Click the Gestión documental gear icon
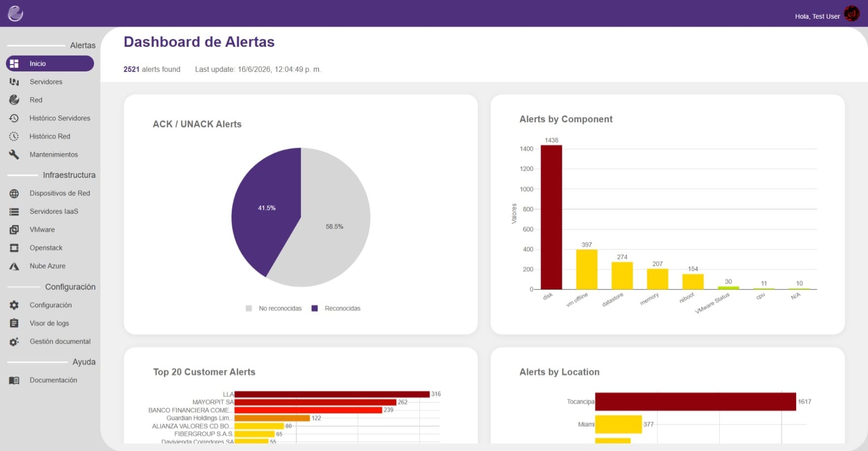The width and height of the screenshot is (868, 451). pos(14,342)
